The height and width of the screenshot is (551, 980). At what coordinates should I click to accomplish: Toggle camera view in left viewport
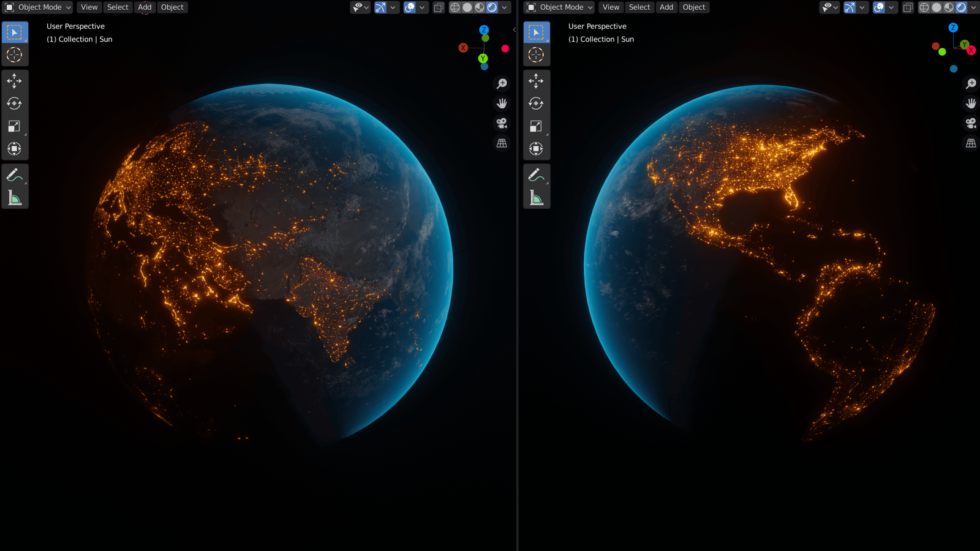point(502,123)
